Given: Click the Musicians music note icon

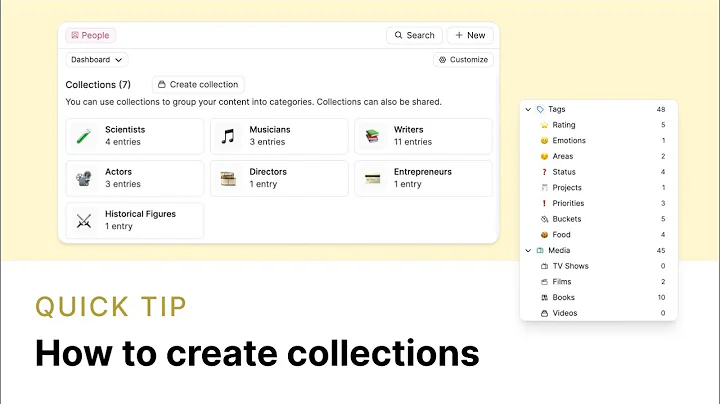Looking at the screenshot, I should 228,136.
